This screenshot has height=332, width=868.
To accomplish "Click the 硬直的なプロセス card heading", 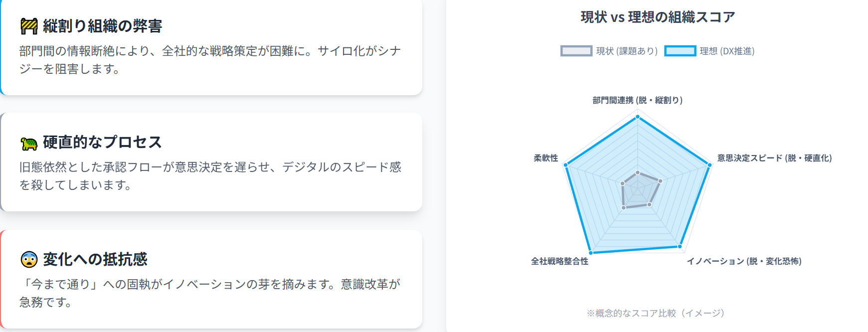I will pyautogui.click(x=102, y=142).
